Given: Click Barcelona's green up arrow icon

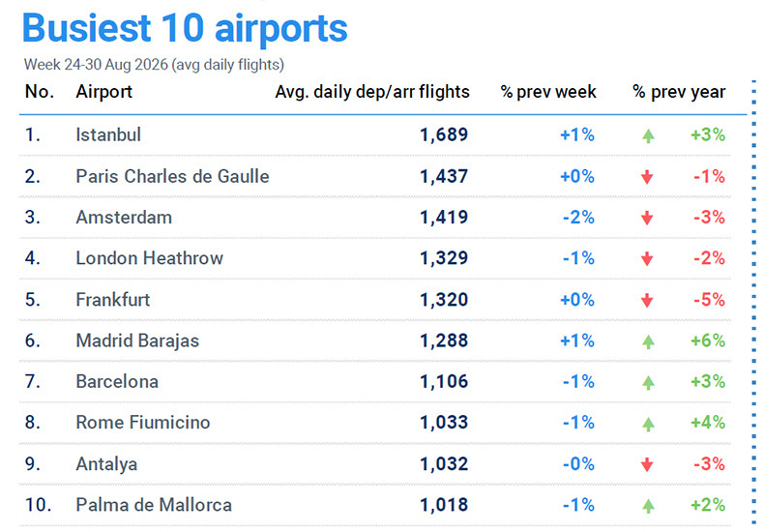Looking at the screenshot, I should click(648, 383).
